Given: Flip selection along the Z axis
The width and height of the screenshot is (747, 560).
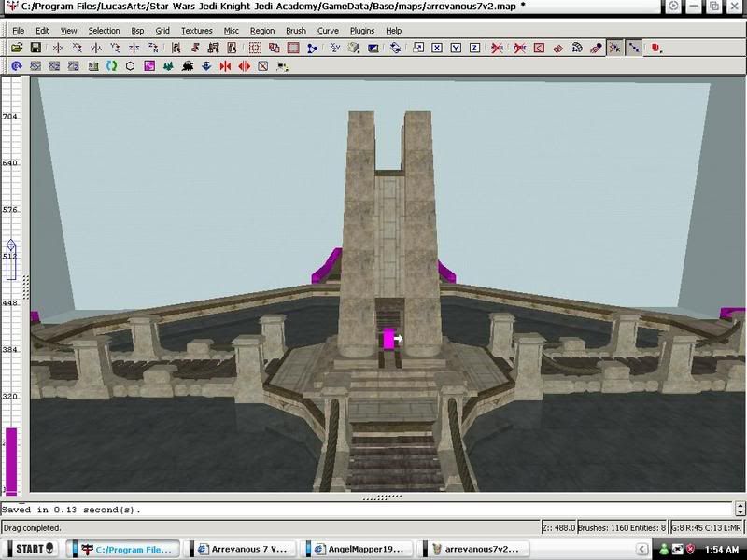Looking at the screenshot, I should tap(134, 48).
